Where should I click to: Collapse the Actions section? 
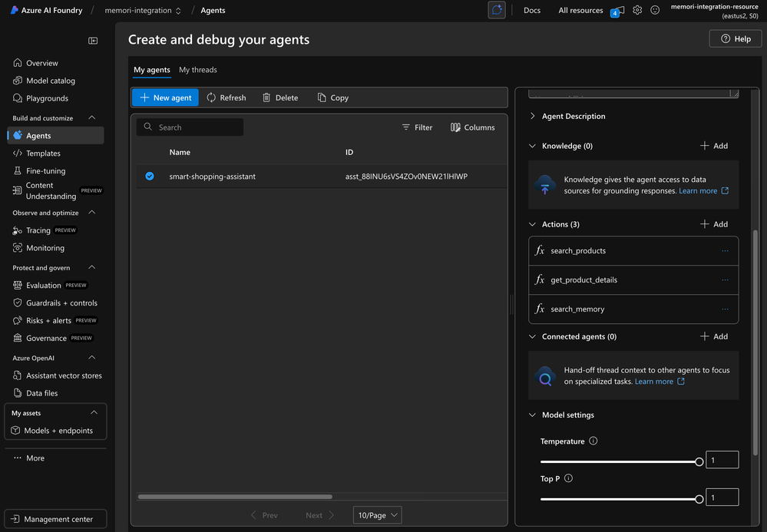[x=533, y=224]
